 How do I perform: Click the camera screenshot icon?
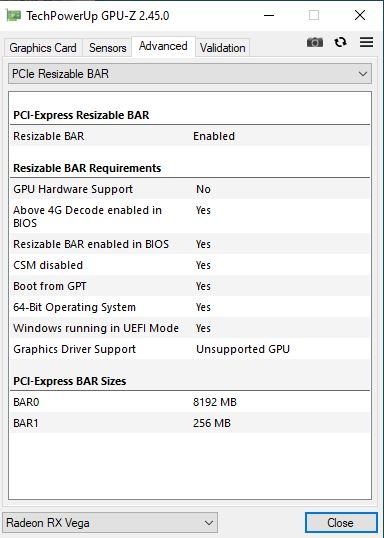pos(315,43)
